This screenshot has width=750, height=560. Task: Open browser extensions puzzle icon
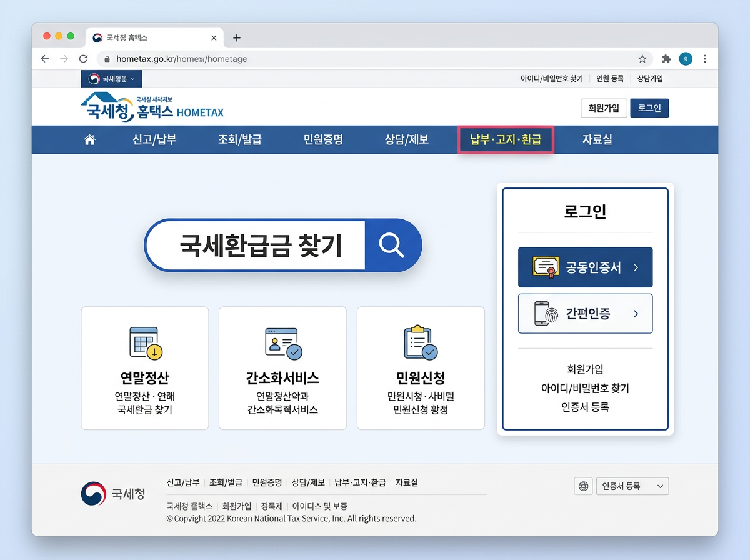pyautogui.click(x=666, y=59)
